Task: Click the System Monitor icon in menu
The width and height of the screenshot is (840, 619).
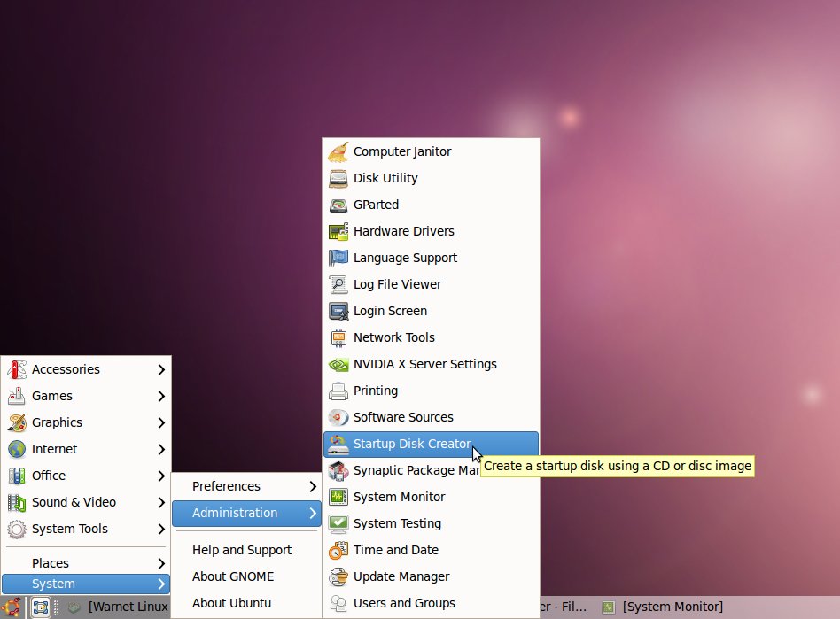Action: coord(338,497)
